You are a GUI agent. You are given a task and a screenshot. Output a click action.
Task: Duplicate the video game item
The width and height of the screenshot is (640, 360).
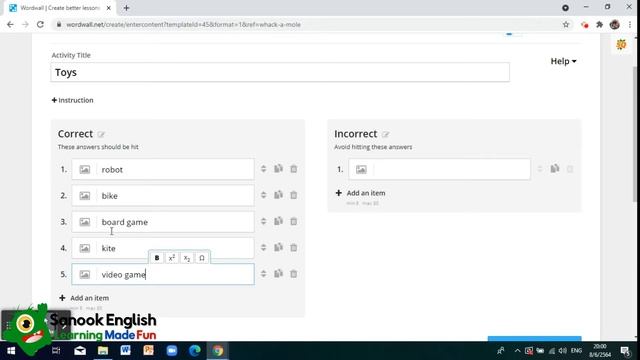point(278,273)
